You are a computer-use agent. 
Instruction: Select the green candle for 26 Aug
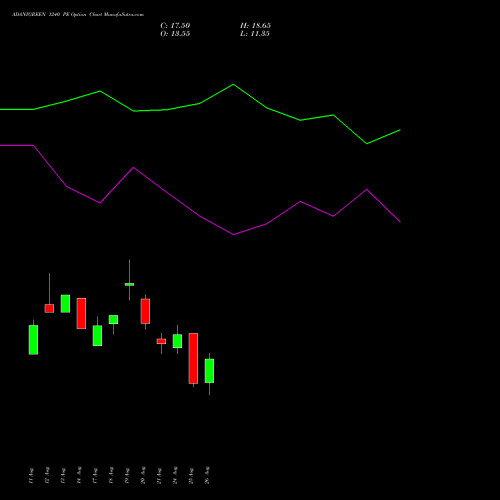click(x=209, y=371)
